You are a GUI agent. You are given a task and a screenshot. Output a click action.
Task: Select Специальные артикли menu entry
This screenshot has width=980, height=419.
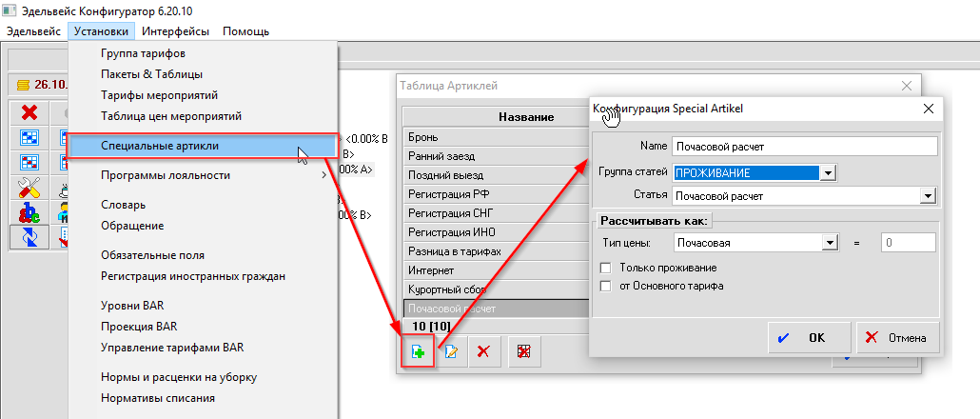tap(160, 146)
